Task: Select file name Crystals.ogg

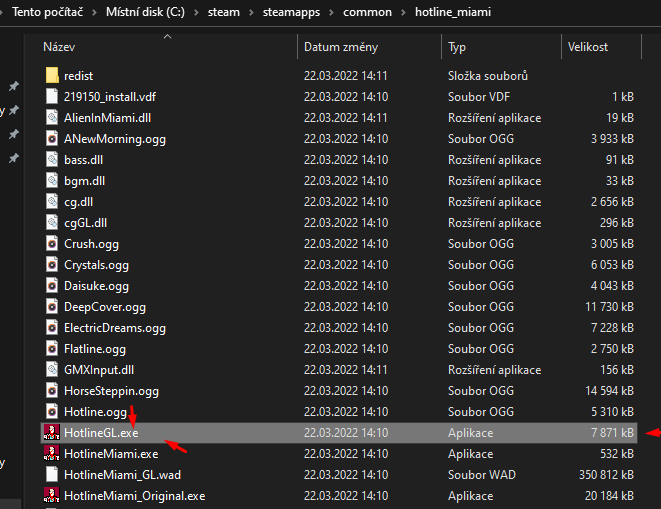Action: [96, 265]
